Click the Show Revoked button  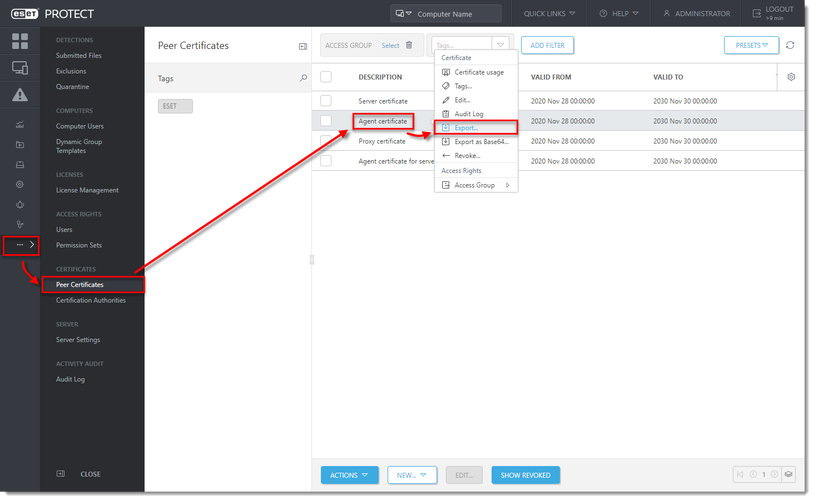click(525, 475)
